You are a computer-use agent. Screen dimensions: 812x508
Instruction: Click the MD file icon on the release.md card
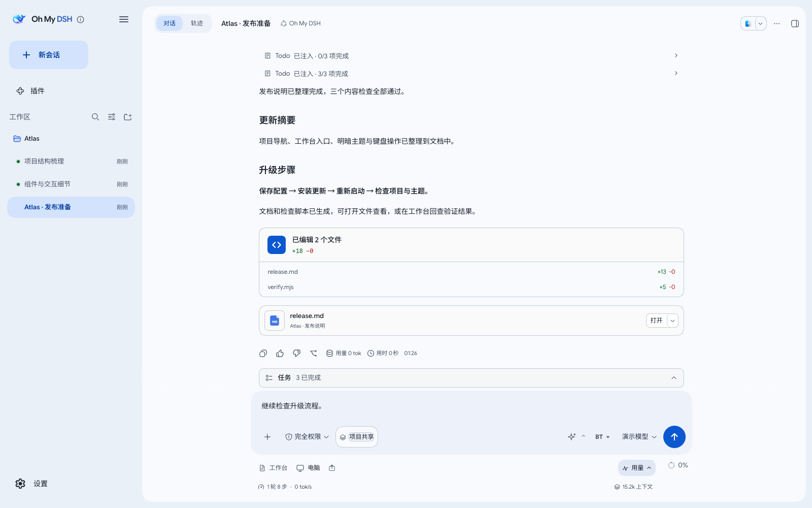[x=275, y=321]
